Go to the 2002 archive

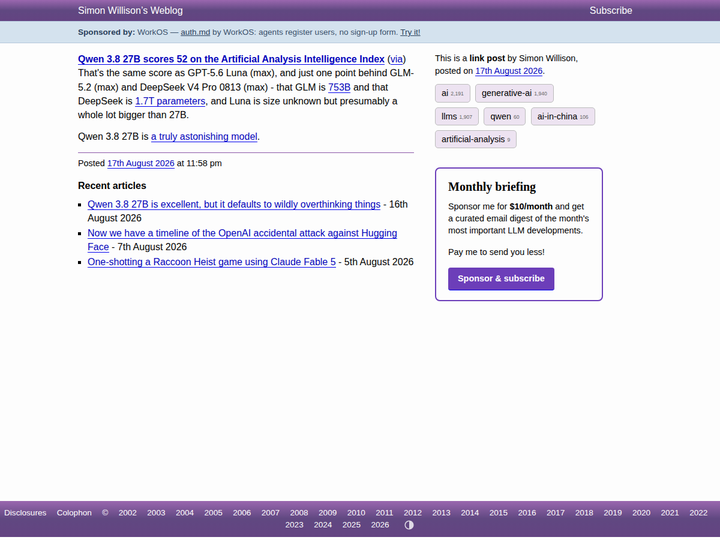[x=127, y=513]
